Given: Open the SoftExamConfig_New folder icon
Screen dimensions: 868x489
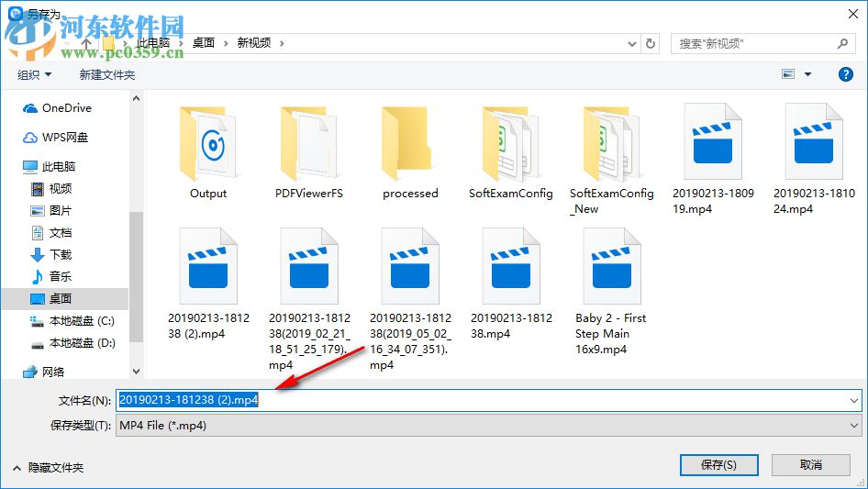Looking at the screenshot, I should 611,144.
